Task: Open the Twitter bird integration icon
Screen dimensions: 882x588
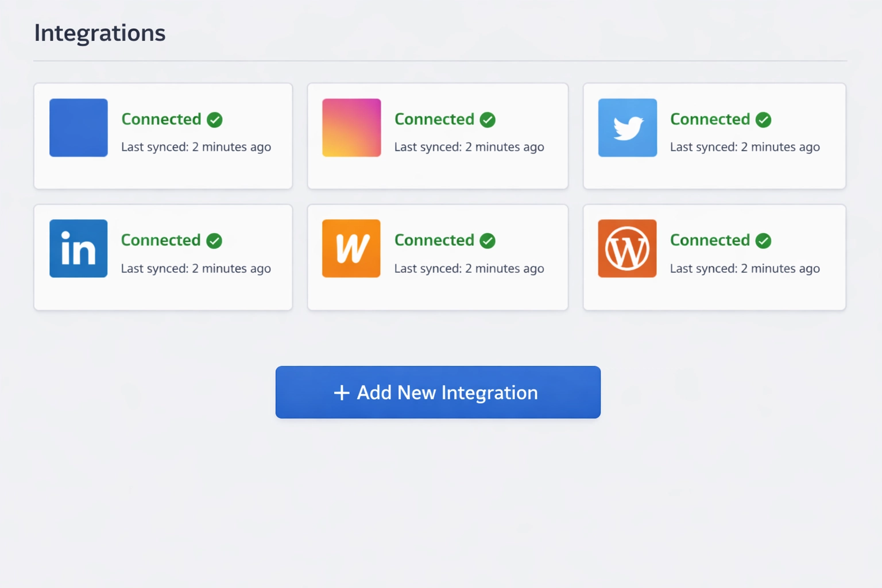Action: [628, 127]
